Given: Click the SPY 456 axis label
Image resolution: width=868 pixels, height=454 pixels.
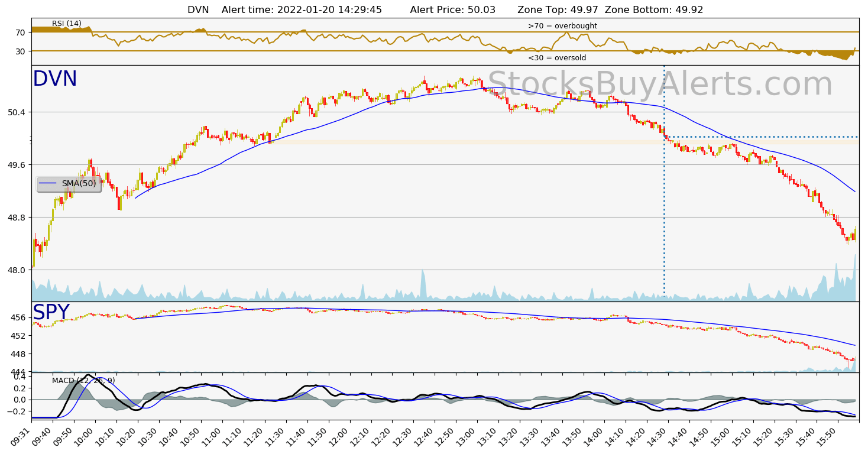Looking at the screenshot, I should pyautogui.click(x=18, y=317).
